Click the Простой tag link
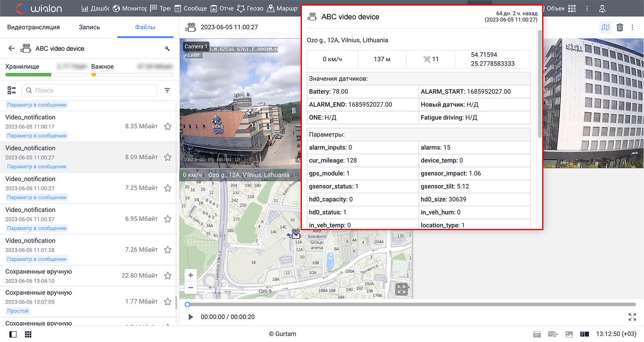 (18, 311)
